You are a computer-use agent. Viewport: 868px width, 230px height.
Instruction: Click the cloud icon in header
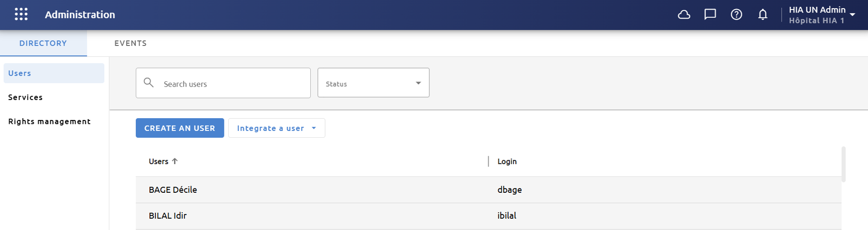(x=684, y=15)
